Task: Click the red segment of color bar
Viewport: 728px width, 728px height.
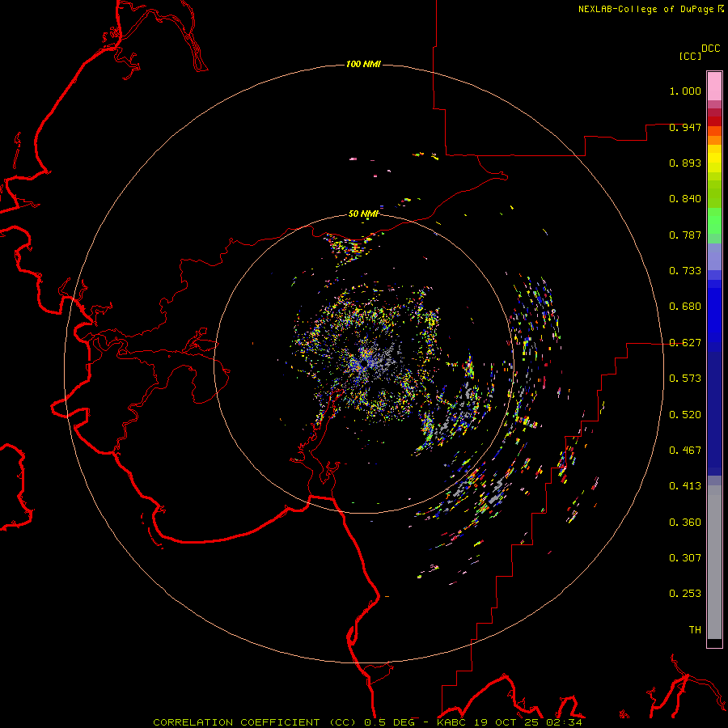Action: pos(714,121)
